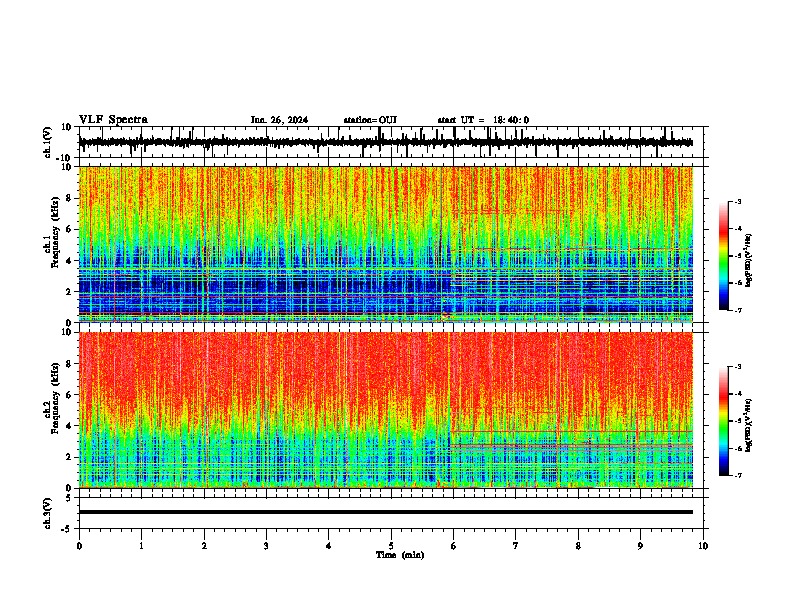Click time axis tick label "9"
The height and width of the screenshot is (612, 792).
coord(640,546)
